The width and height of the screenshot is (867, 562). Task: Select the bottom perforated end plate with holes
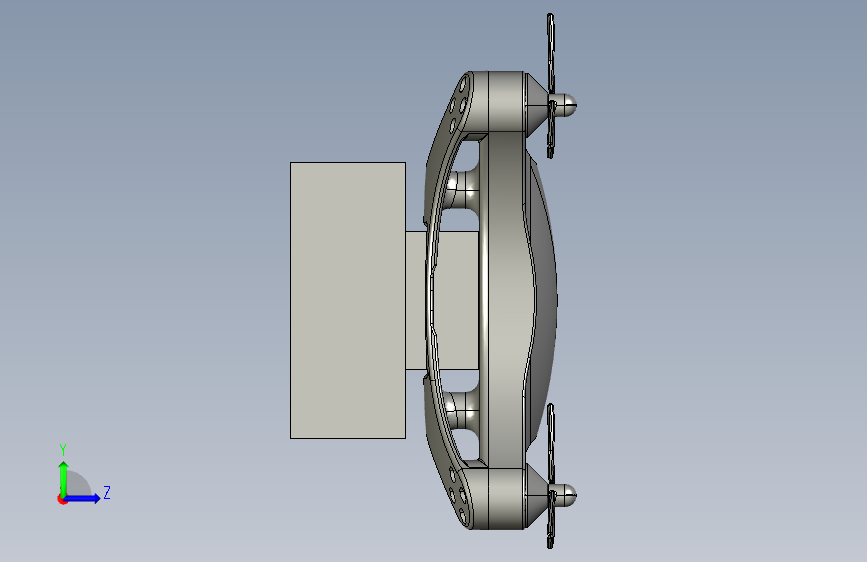[458, 496]
